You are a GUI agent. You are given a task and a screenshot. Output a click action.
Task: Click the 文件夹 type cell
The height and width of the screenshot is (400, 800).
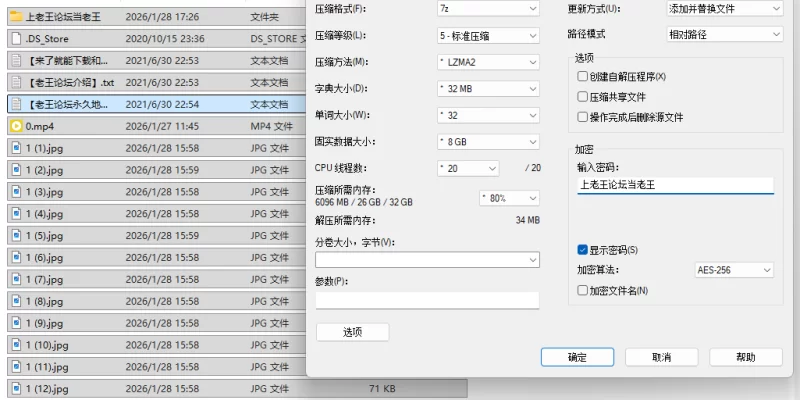click(x=264, y=17)
